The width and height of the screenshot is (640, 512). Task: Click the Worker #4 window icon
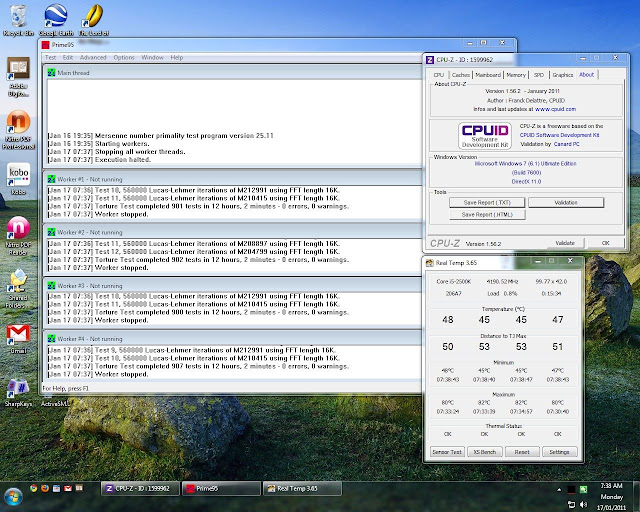pos(51,339)
